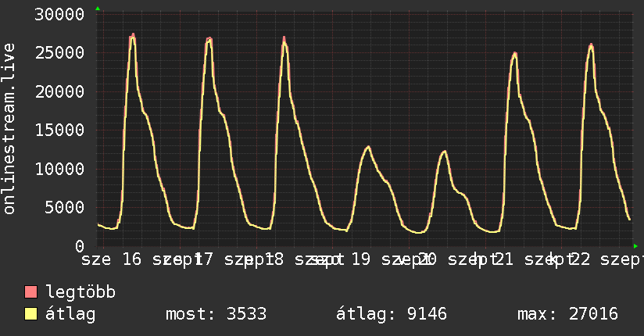Click the y-axis label 0

point(80,246)
